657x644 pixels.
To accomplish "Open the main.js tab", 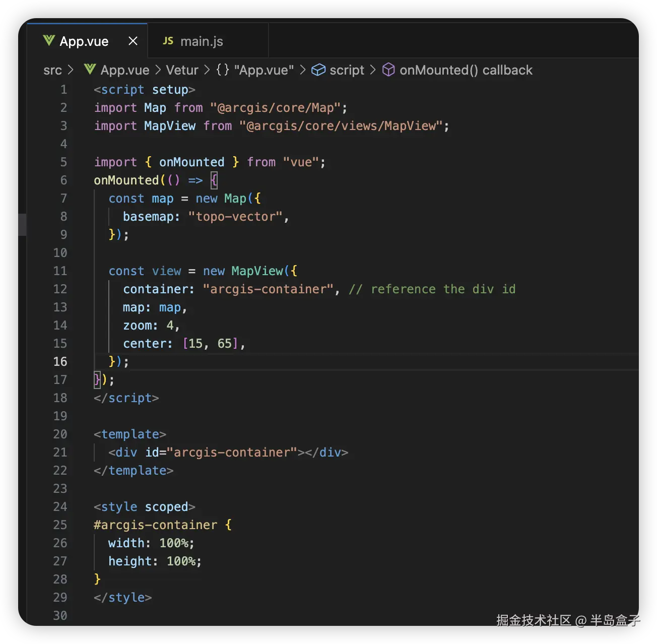I will tap(208, 41).
